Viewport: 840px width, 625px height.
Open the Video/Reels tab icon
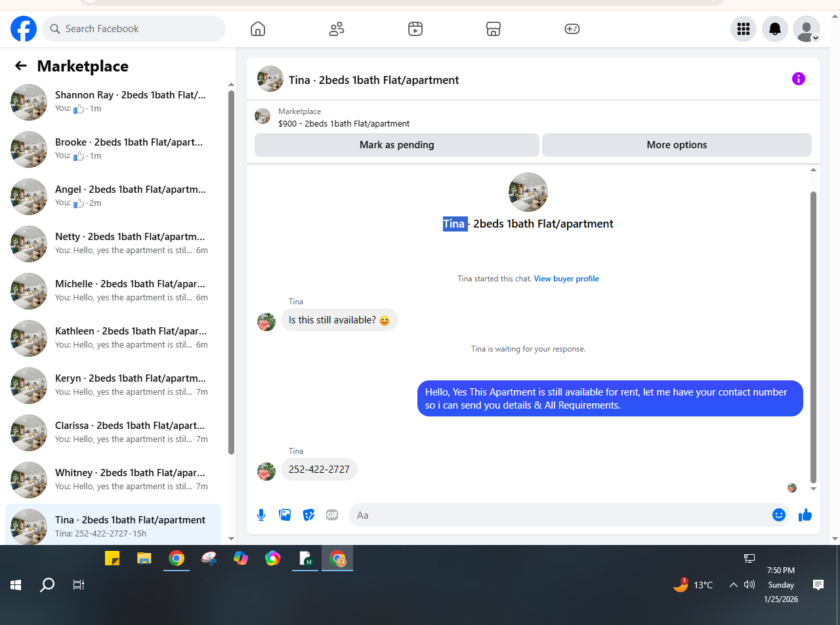click(x=415, y=29)
